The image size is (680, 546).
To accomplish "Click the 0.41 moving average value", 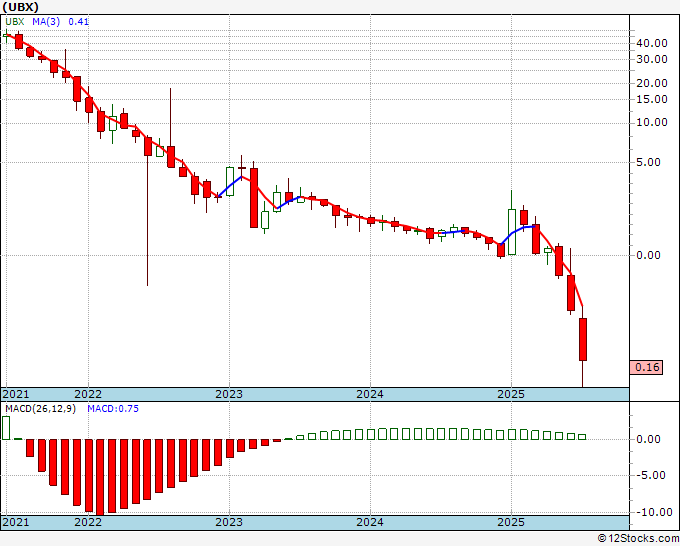I will 78,22.
